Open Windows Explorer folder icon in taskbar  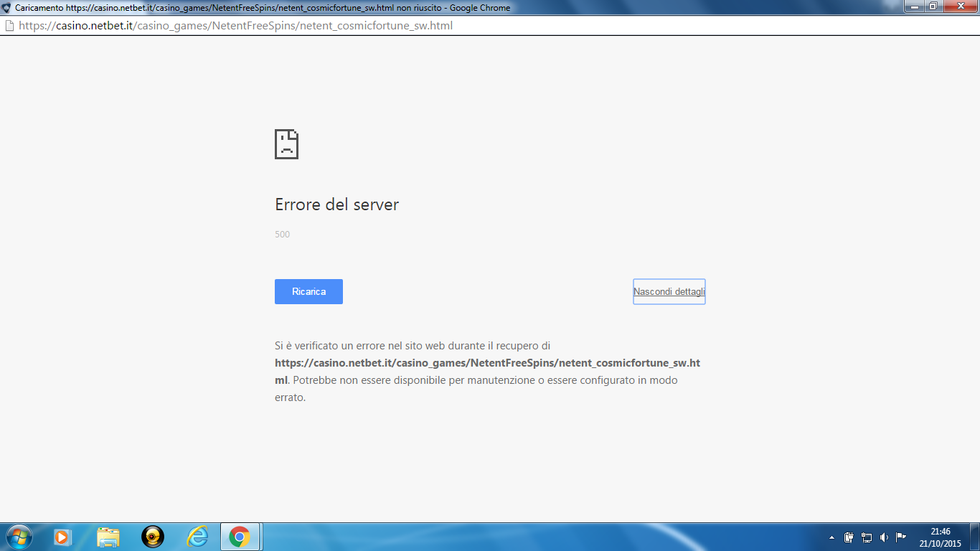click(108, 537)
